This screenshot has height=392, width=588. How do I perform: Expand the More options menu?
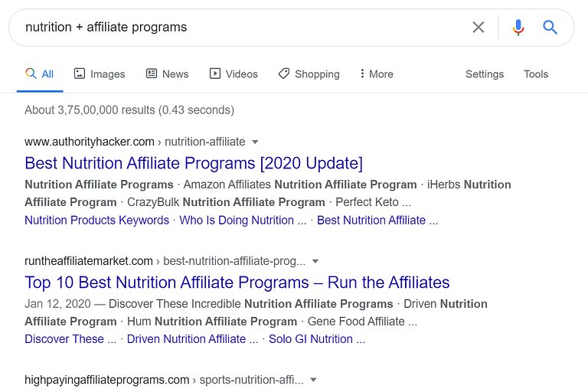click(377, 74)
